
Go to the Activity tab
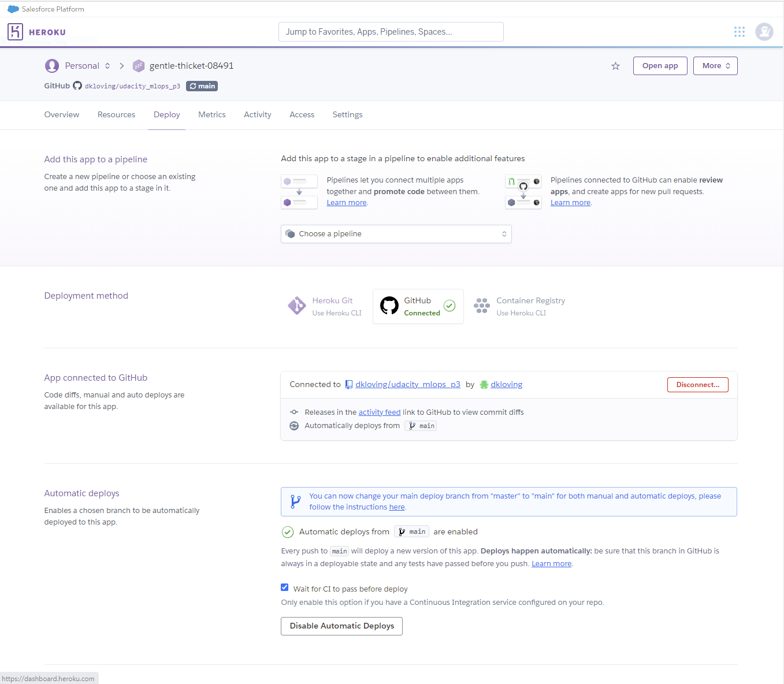tap(258, 115)
